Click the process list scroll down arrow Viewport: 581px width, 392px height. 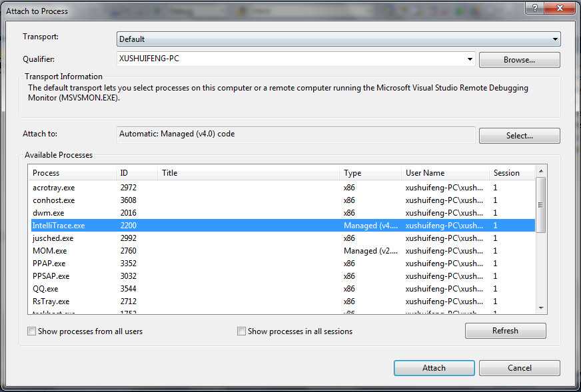[x=541, y=308]
